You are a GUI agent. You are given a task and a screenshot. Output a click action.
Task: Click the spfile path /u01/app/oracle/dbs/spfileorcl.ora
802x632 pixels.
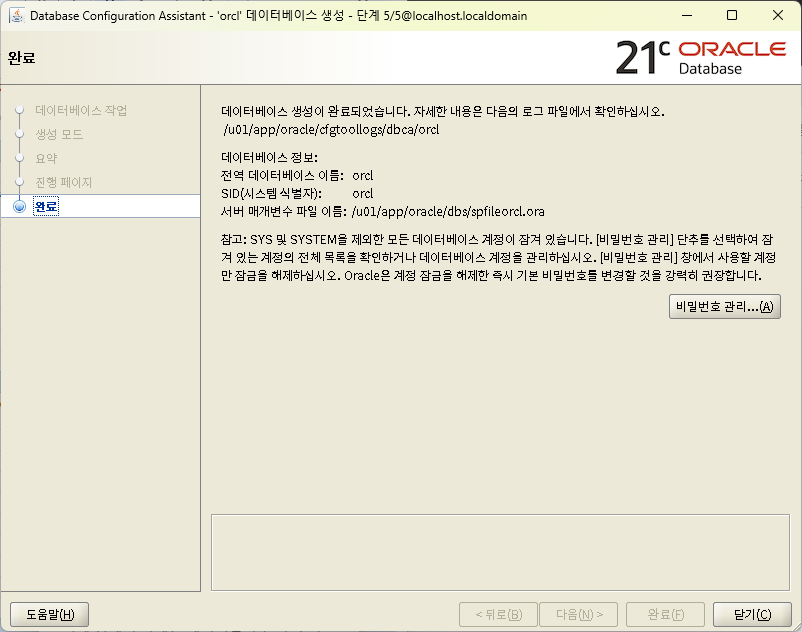tap(448, 212)
